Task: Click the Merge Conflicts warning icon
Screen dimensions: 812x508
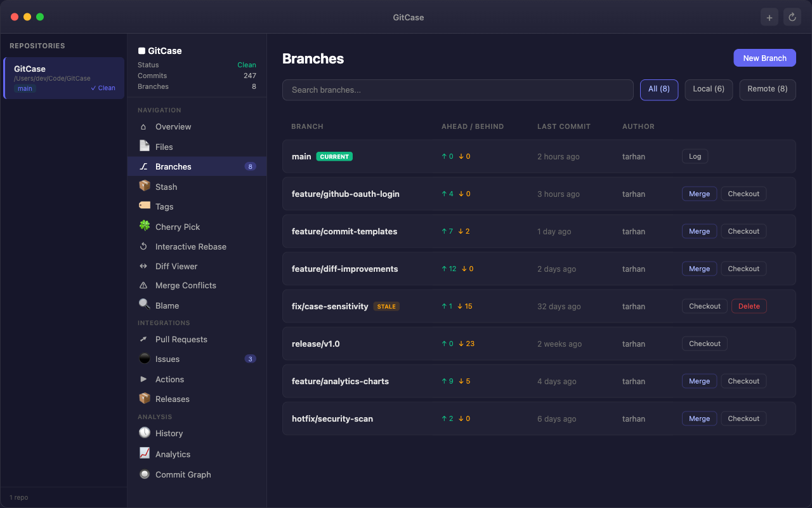Action: pyautogui.click(x=145, y=285)
